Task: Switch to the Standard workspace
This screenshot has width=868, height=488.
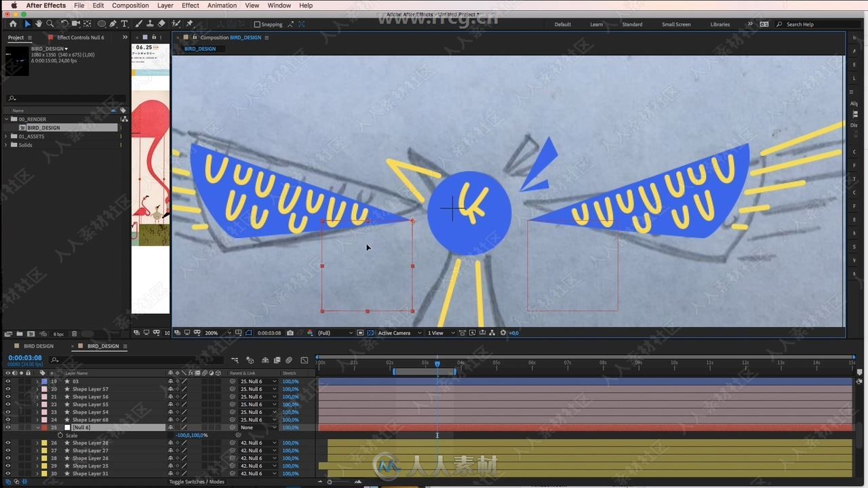Action: [632, 24]
